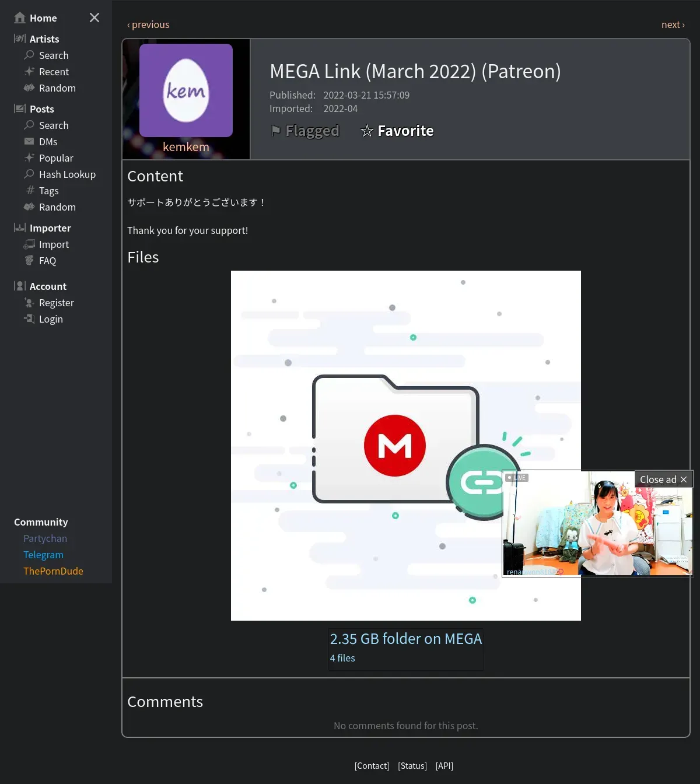Click the Artists section icon
The width and height of the screenshot is (700, 784).
tap(20, 38)
